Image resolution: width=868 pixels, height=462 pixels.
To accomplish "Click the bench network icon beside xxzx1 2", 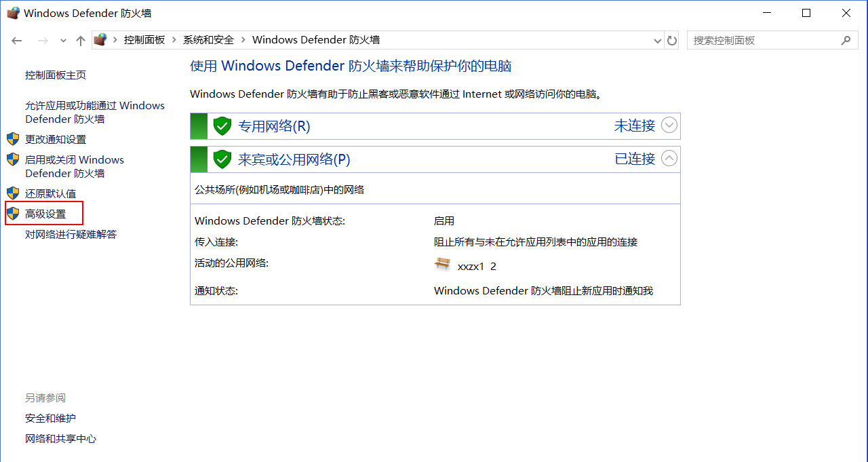I will (x=442, y=265).
